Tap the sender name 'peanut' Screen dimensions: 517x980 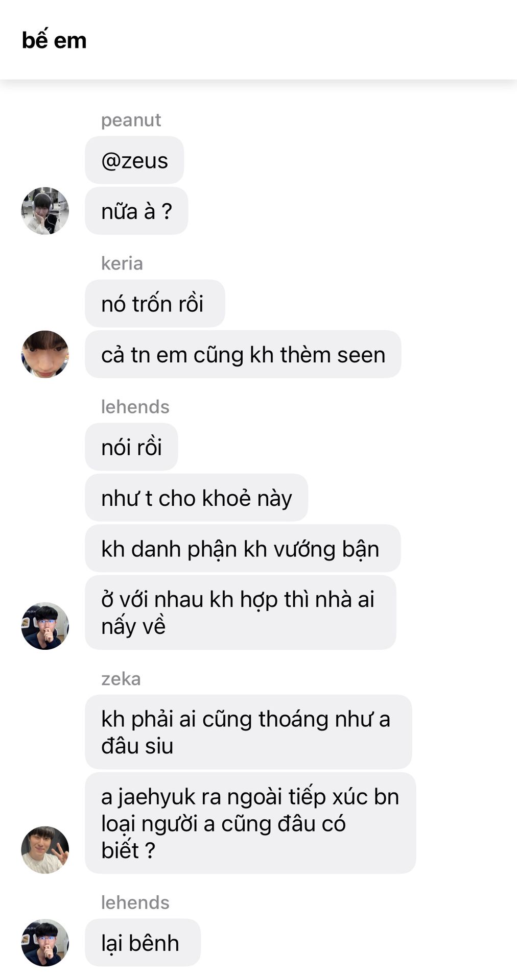(x=131, y=120)
